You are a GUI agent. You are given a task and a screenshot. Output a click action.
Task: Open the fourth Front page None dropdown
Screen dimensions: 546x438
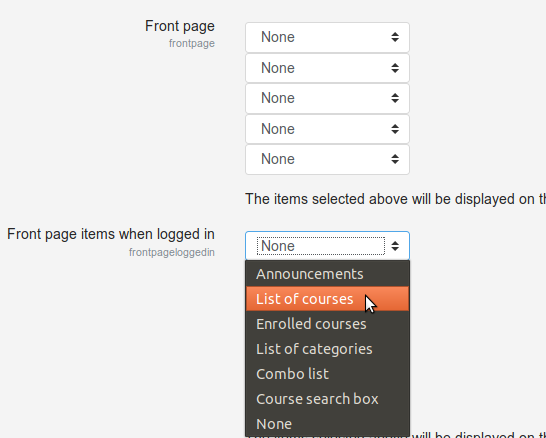327,129
